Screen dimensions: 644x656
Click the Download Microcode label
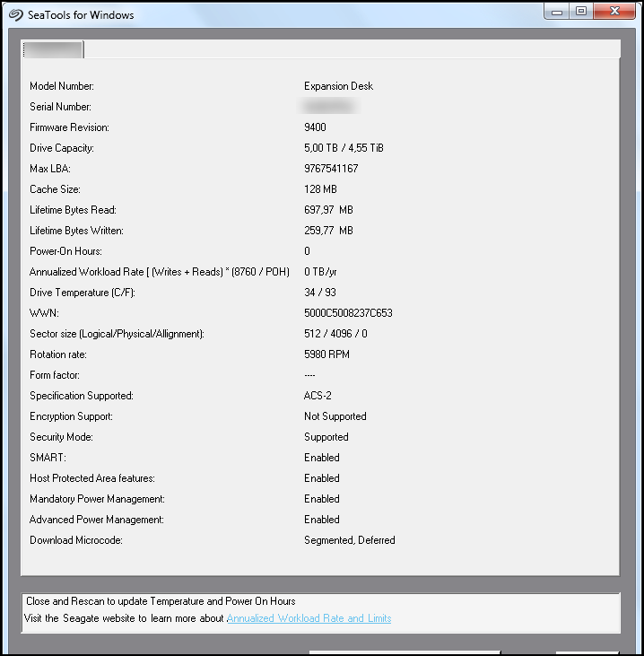[76, 540]
